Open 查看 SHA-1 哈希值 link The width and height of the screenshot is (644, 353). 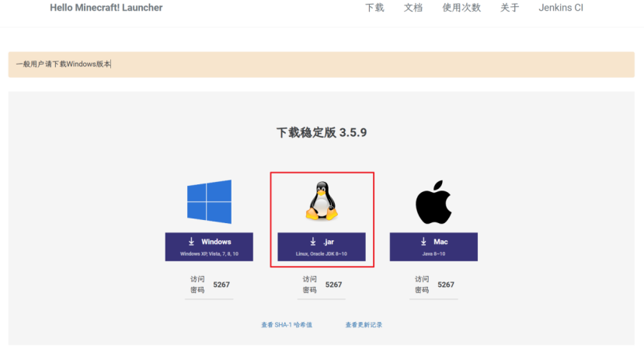[x=287, y=325]
